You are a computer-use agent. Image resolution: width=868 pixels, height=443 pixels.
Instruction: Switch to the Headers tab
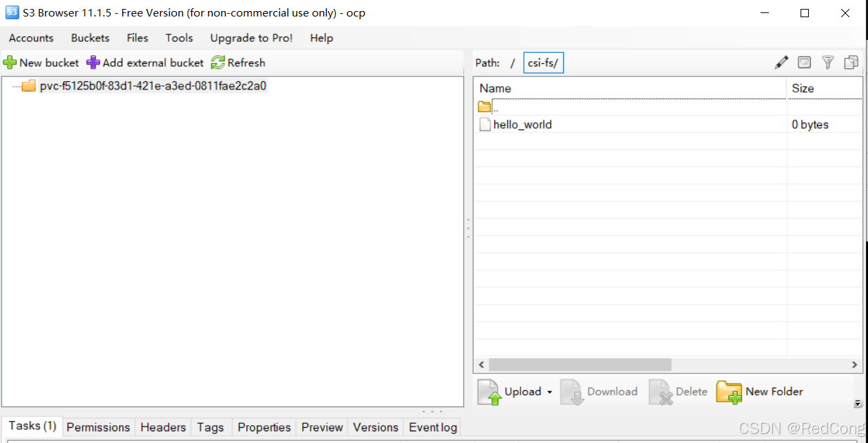(x=163, y=427)
